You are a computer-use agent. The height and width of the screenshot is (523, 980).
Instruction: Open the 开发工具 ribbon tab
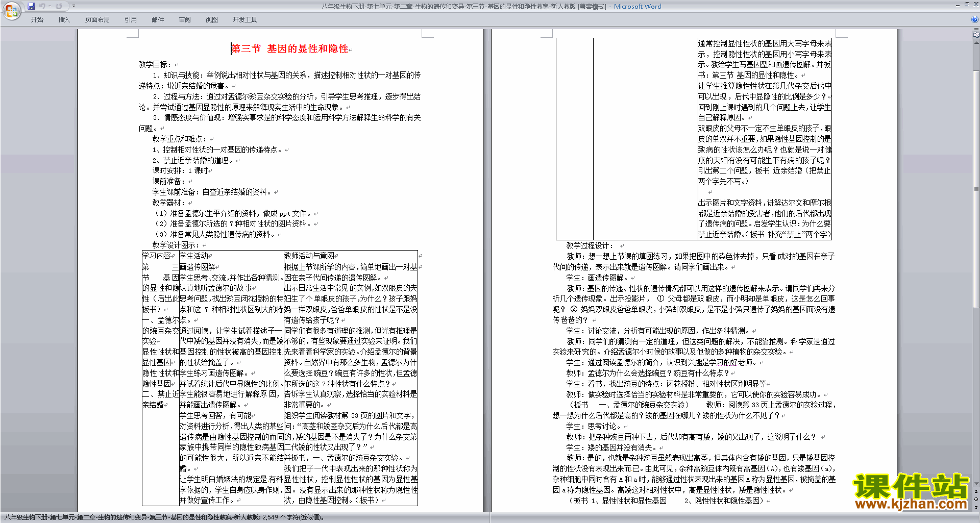click(x=245, y=20)
